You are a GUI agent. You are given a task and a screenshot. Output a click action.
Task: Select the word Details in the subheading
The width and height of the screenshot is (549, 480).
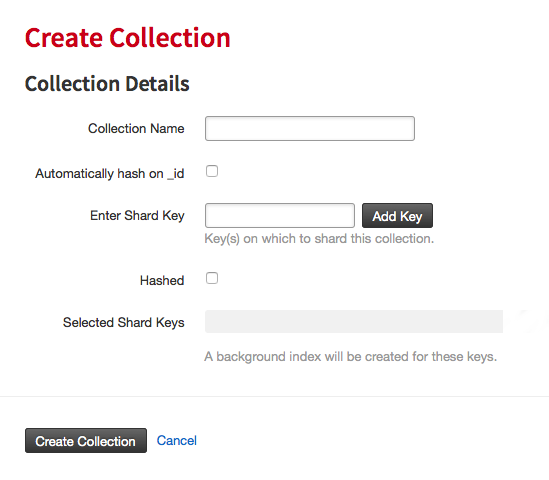pyautogui.click(x=157, y=84)
